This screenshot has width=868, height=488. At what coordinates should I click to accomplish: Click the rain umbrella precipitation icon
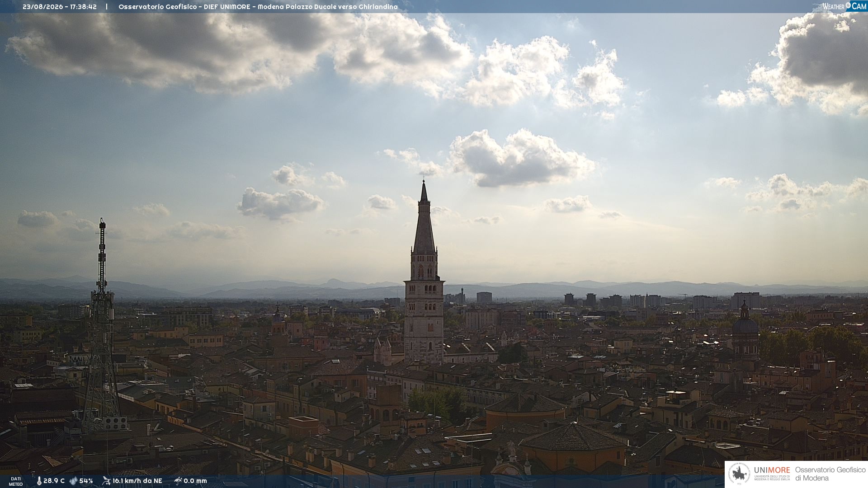[x=178, y=481]
